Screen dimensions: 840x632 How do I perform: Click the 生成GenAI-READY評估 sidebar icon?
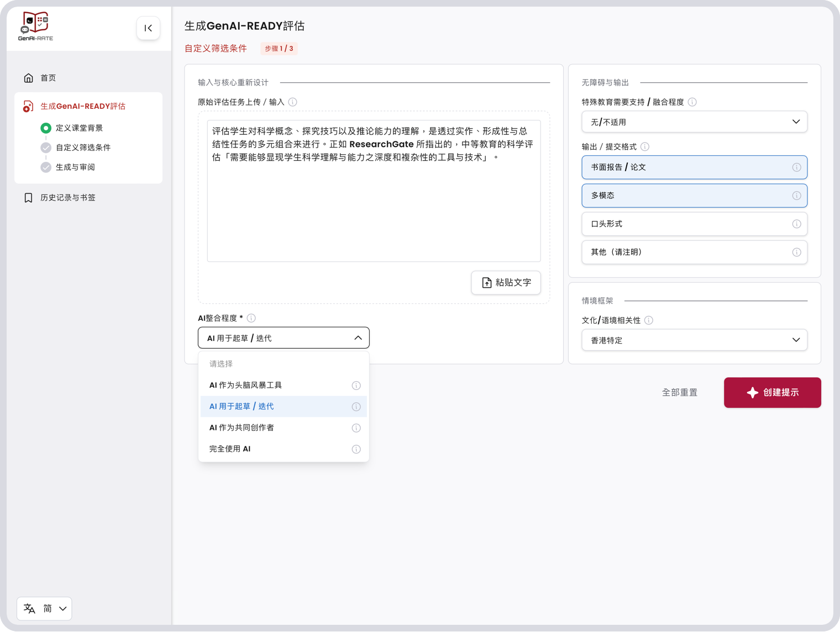[x=28, y=106]
